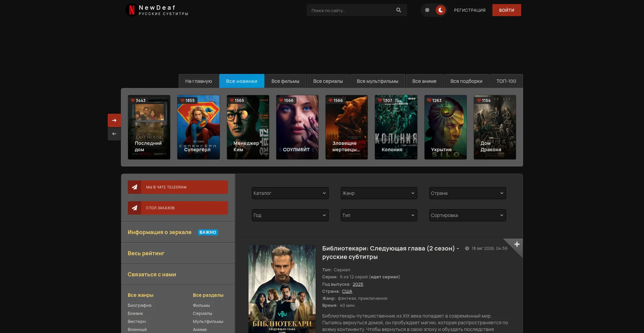
Task: Open the Тип dropdown
Action: tap(379, 215)
